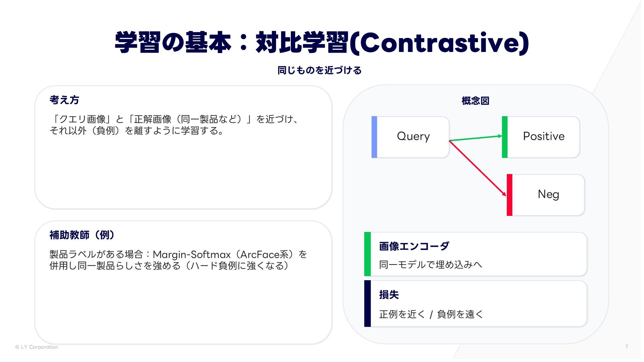This screenshot has width=644, height=362.
Task: Click the Neg box in the diagram
Action: (546, 195)
